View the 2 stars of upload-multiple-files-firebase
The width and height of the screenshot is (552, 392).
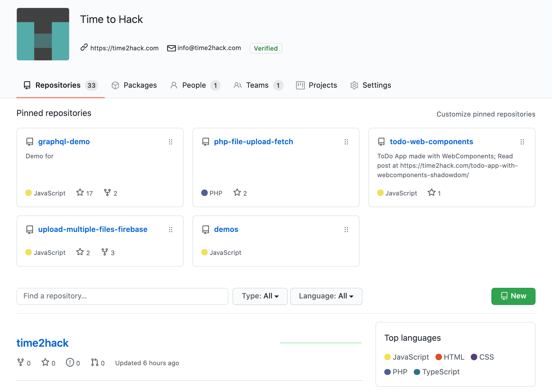tap(83, 252)
